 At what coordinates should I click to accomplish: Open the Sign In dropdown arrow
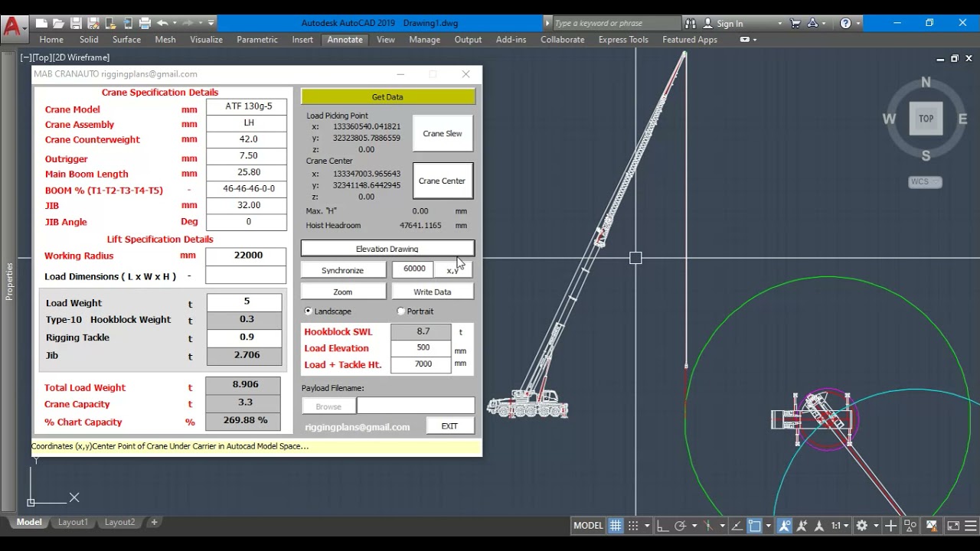coord(780,24)
